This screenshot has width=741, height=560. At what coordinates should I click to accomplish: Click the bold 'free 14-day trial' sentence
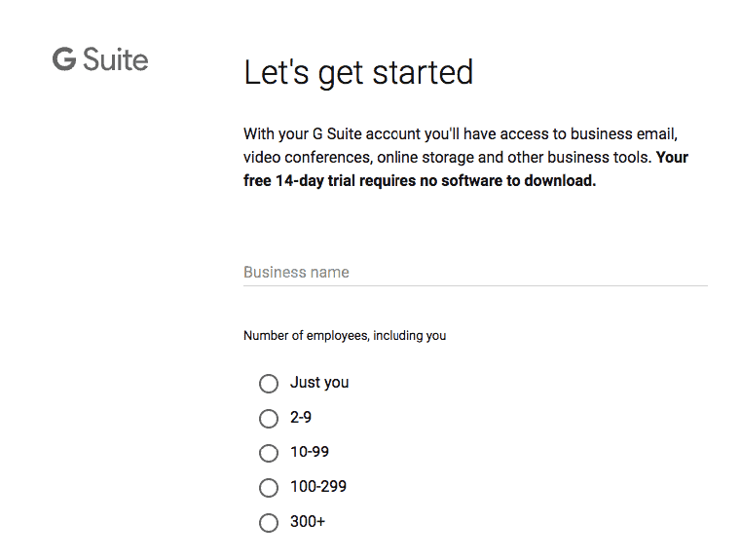[420, 180]
